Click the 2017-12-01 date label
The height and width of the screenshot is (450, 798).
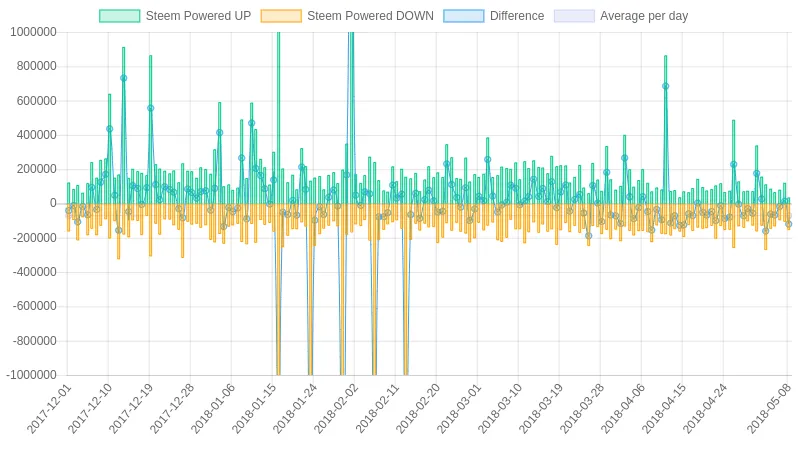click(49, 409)
